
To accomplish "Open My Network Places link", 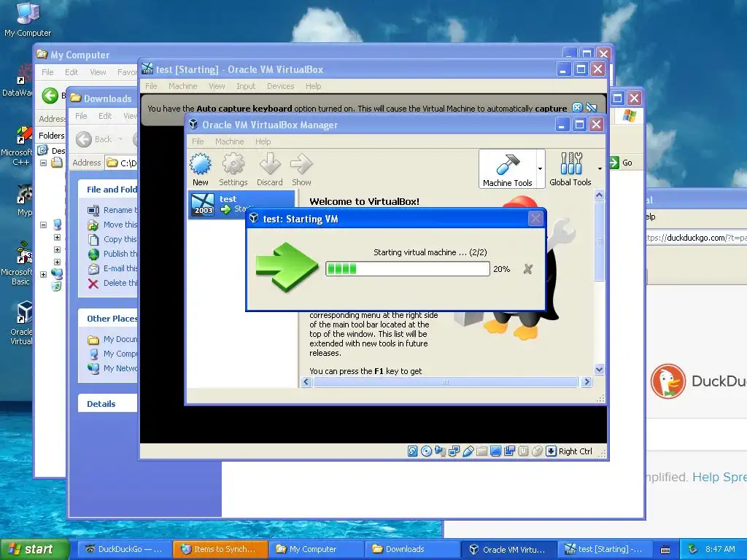I will coord(112,368).
